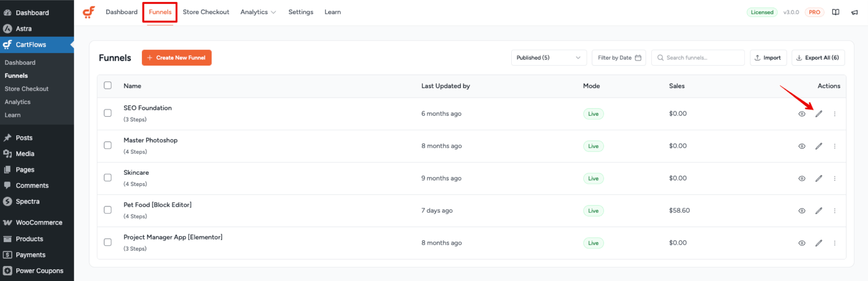Check the Project Manager App funnel checkbox
Viewport: 868px width, 281px height.
click(x=108, y=242)
